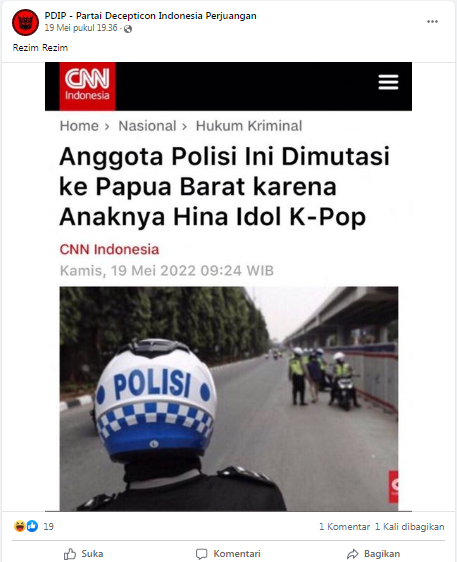Open the CNN Indonesia hamburger menu
The image size is (457, 562).
click(x=388, y=82)
